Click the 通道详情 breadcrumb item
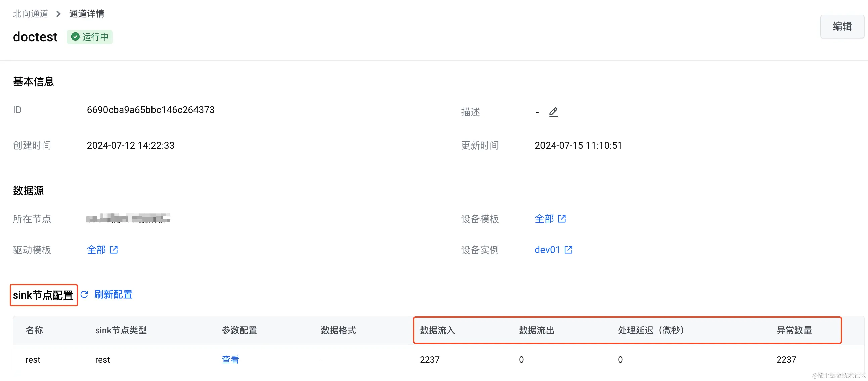Image resolution: width=868 pixels, height=381 pixels. click(x=87, y=14)
